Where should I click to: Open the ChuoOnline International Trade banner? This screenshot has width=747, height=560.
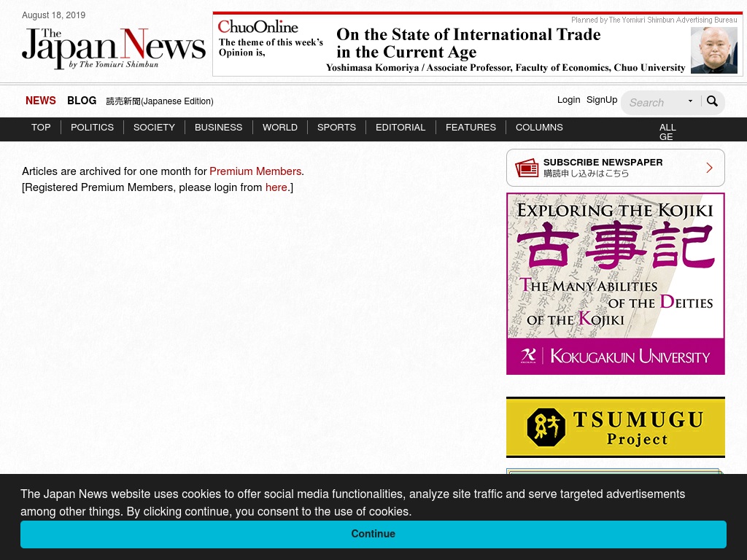tap(478, 44)
